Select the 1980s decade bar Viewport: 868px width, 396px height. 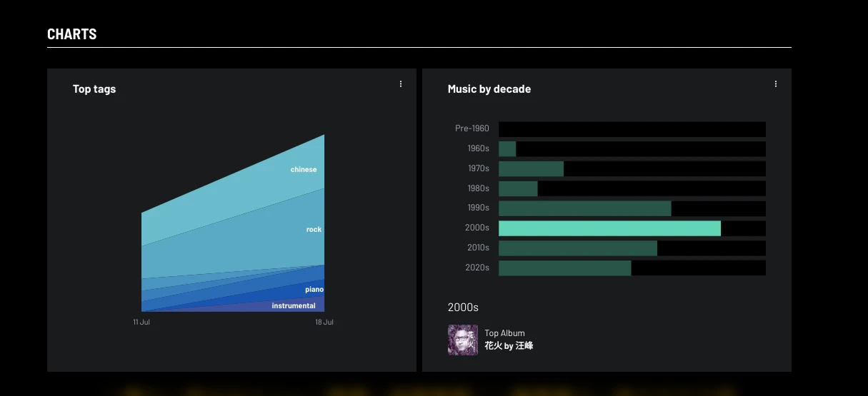point(632,188)
